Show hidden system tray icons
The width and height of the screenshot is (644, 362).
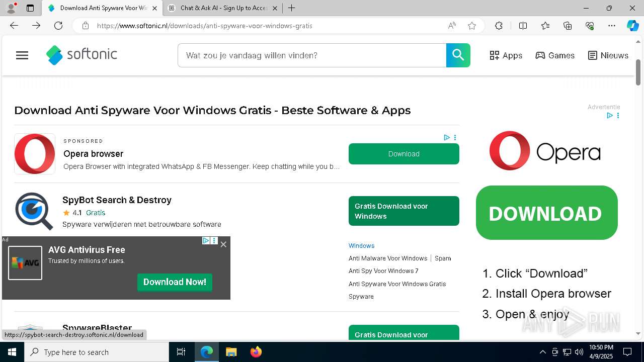(542, 352)
